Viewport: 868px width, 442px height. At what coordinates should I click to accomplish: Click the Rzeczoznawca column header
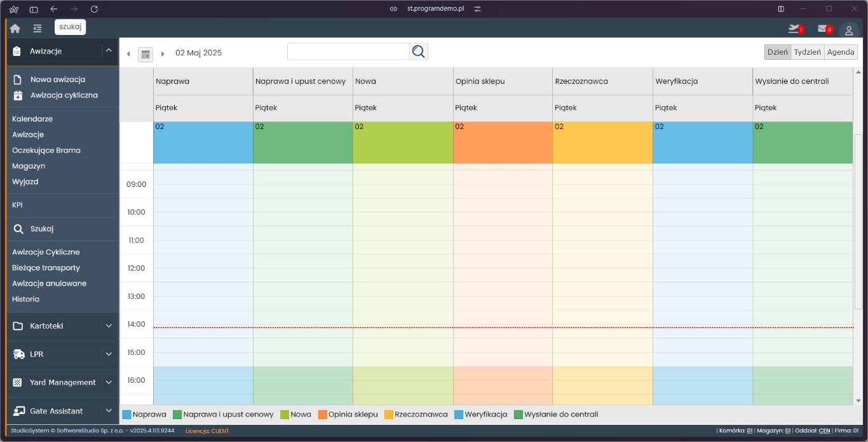point(602,81)
